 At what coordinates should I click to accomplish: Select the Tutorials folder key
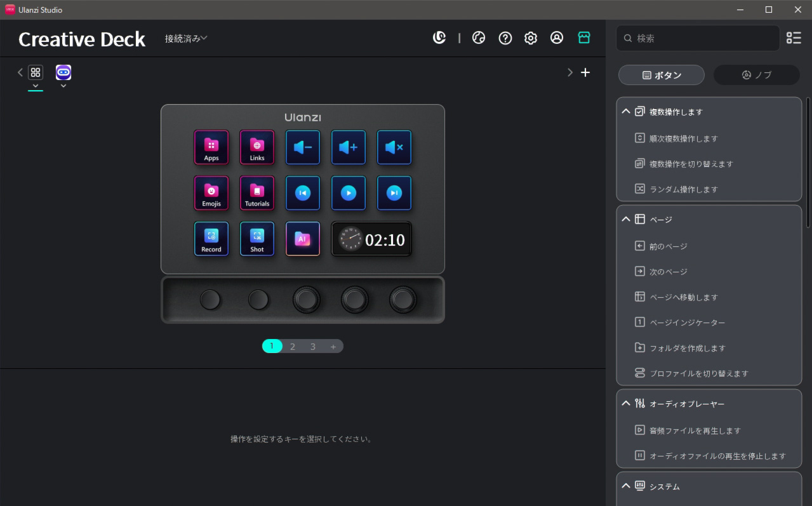click(257, 193)
